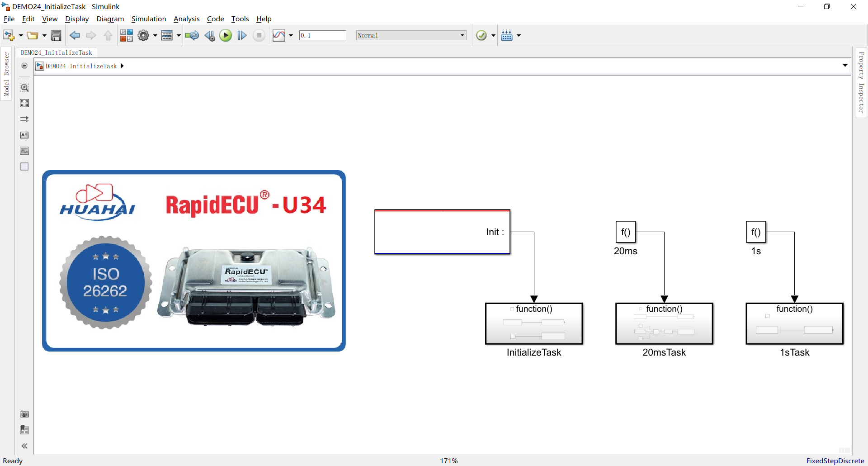Open the Edit menu

pos(28,19)
